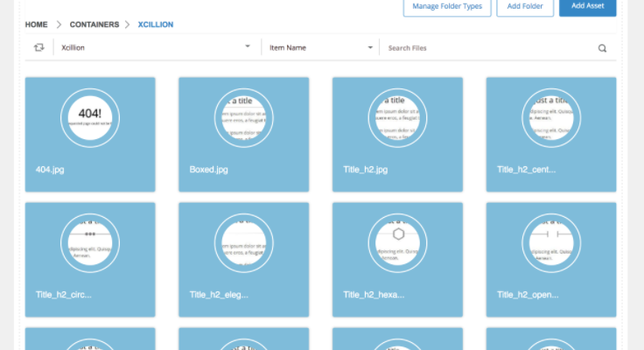
Task: Go to CONTAINERS breadcrumb
Action: click(x=94, y=24)
